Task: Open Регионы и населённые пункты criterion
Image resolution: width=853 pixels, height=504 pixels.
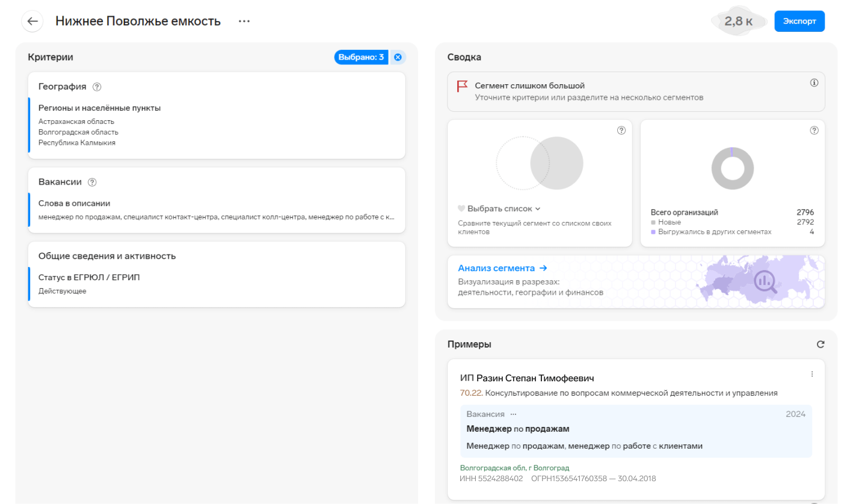Action: point(100,108)
